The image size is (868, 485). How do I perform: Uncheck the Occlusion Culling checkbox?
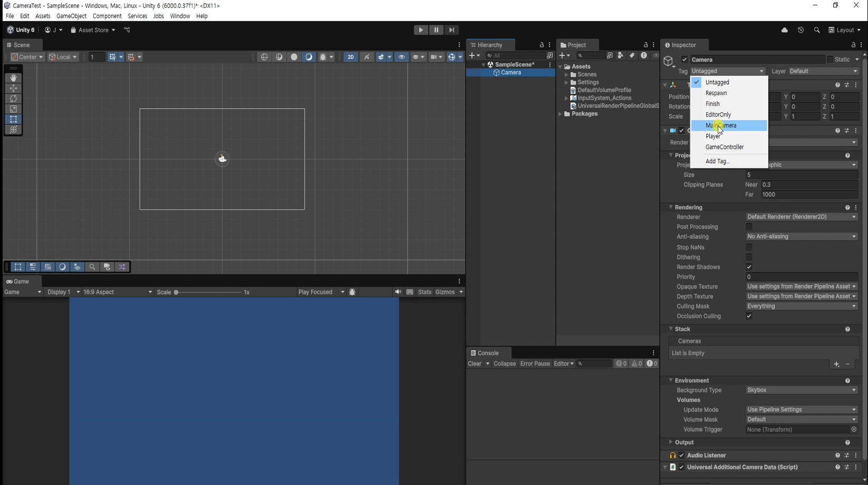click(749, 316)
